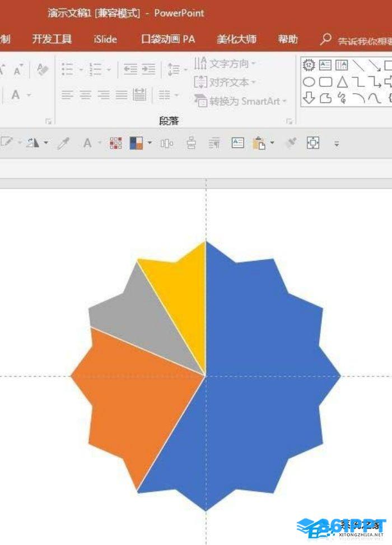Click the bulleted list icon
392x545 pixels.
click(68, 70)
